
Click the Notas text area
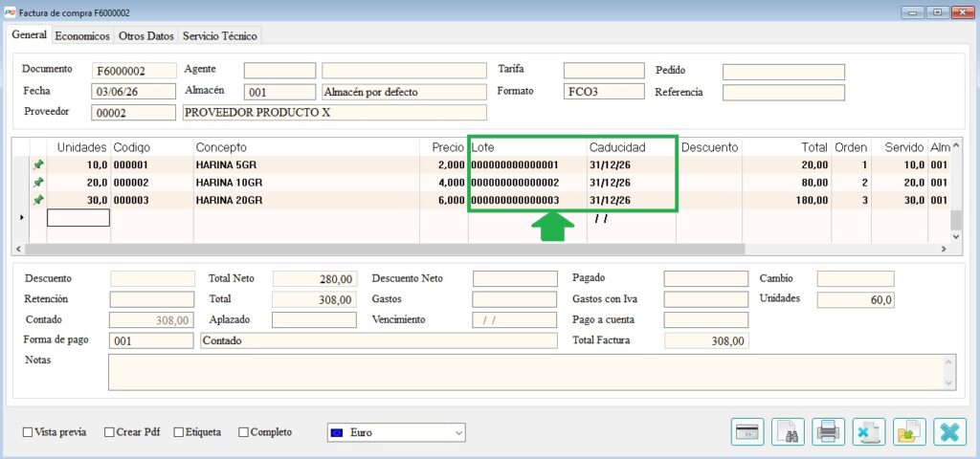pos(526,372)
